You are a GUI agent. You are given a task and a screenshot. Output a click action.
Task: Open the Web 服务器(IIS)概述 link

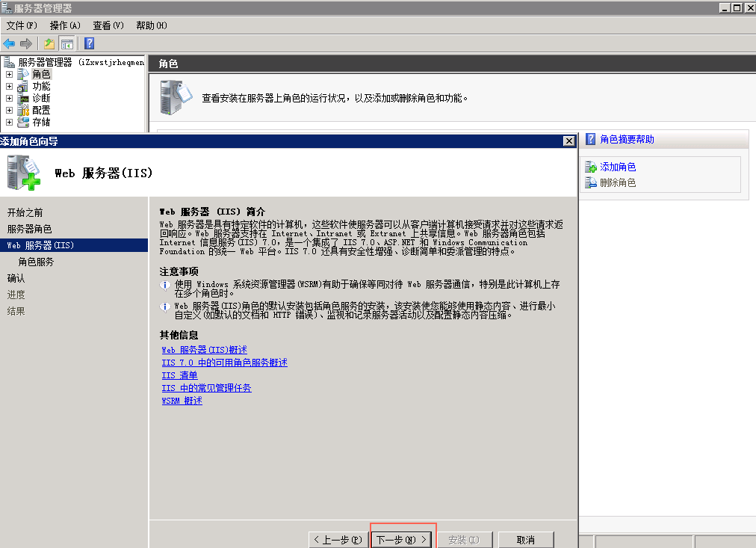(x=204, y=350)
